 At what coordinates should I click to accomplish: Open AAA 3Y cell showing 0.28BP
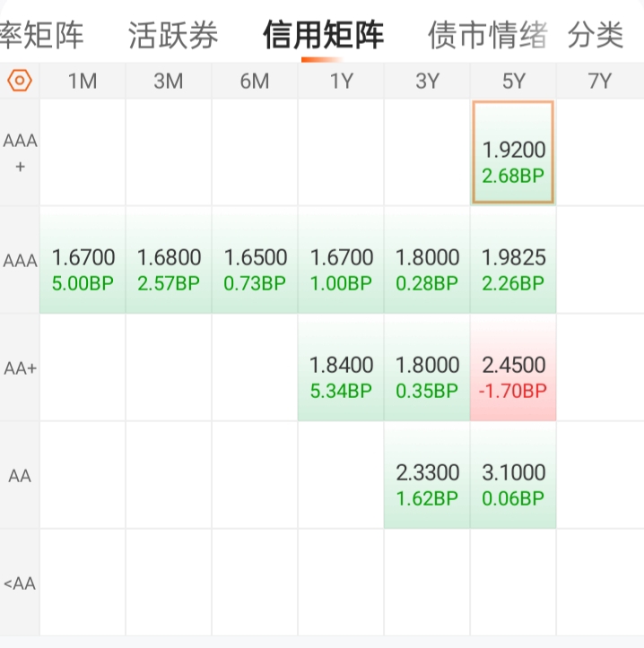(x=427, y=260)
